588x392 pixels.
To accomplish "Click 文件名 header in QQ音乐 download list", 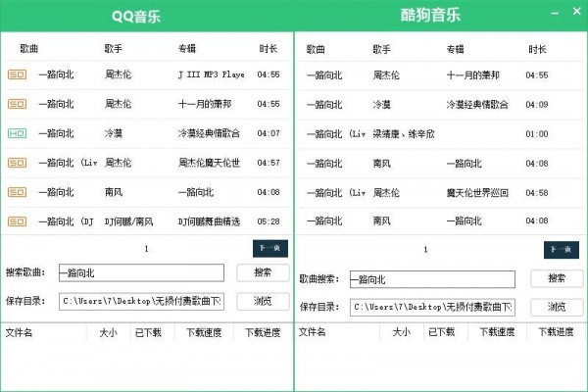I will point(19,332).
